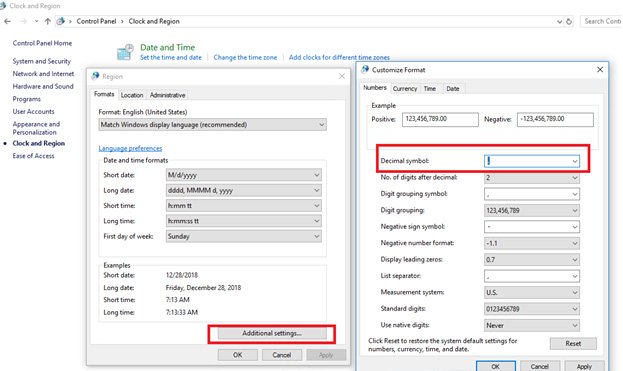The image size is (623, 371).
Task: Open the Long time format dropdown
Action: coord(244,221)
